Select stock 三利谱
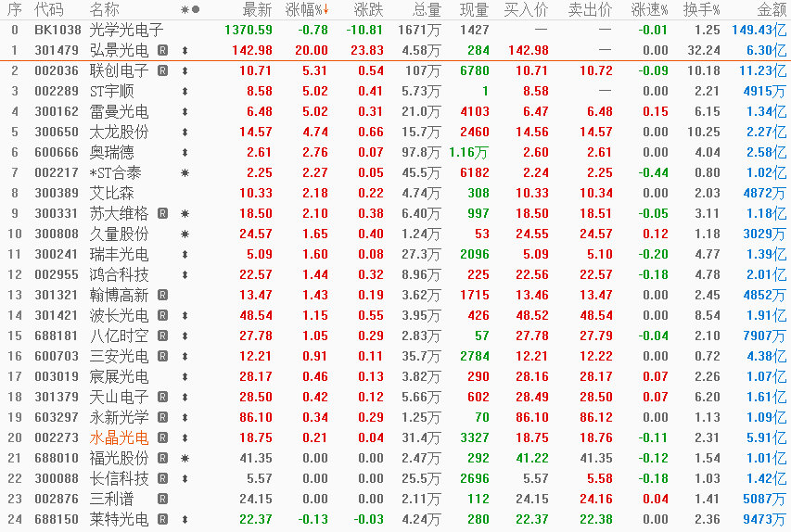Screen dimensions: 791x532 pos(111,499)
